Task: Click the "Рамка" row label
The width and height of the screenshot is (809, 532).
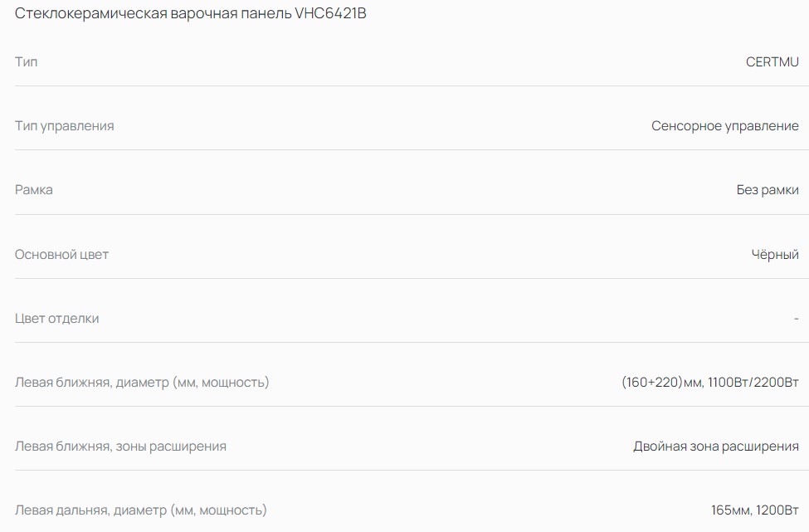Action: pyautogui.click(x=34, y=190)
